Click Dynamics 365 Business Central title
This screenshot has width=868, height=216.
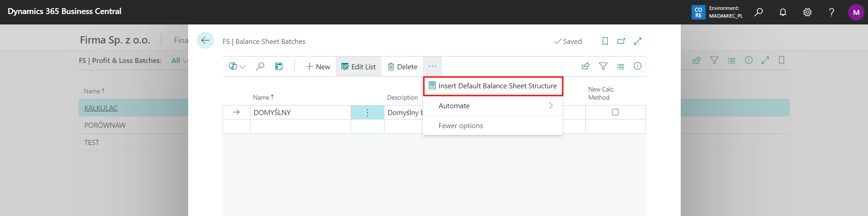[x=65, y=11]
